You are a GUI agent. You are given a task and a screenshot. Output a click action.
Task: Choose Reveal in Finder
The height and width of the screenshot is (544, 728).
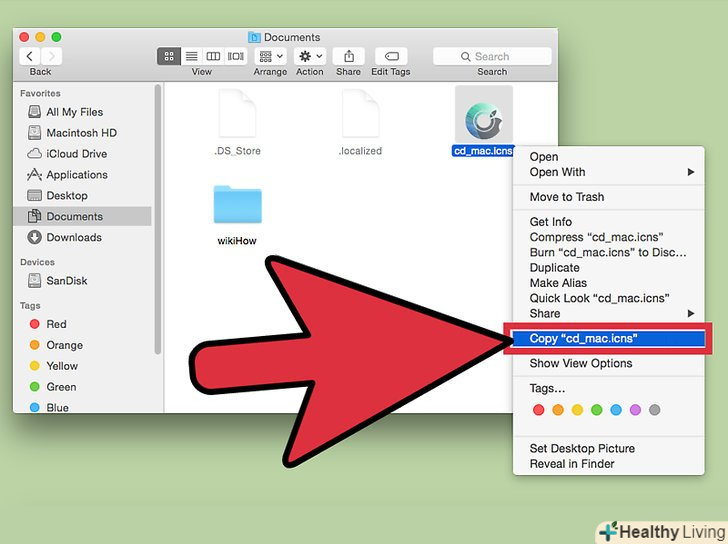coord(609,464)
